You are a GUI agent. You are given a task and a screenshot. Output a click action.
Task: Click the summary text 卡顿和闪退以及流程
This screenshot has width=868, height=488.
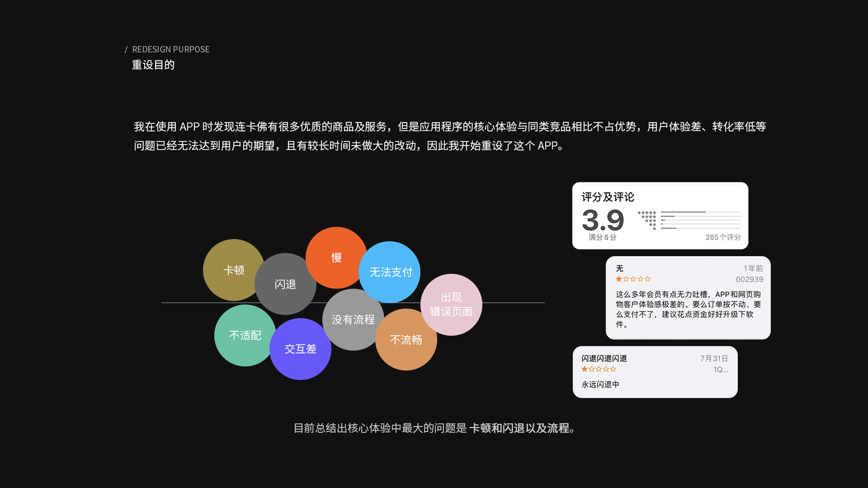pos(519,428)
